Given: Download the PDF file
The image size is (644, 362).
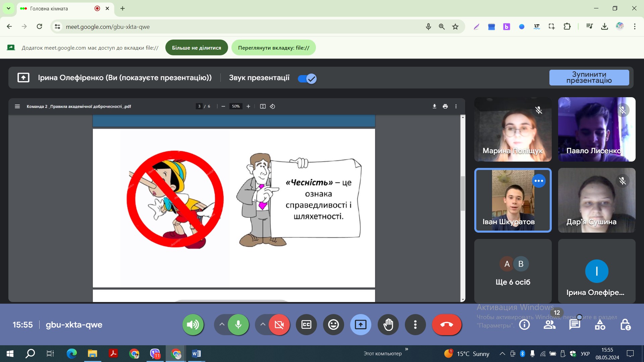Looking at the screenshot, I should tap(434, 106).
